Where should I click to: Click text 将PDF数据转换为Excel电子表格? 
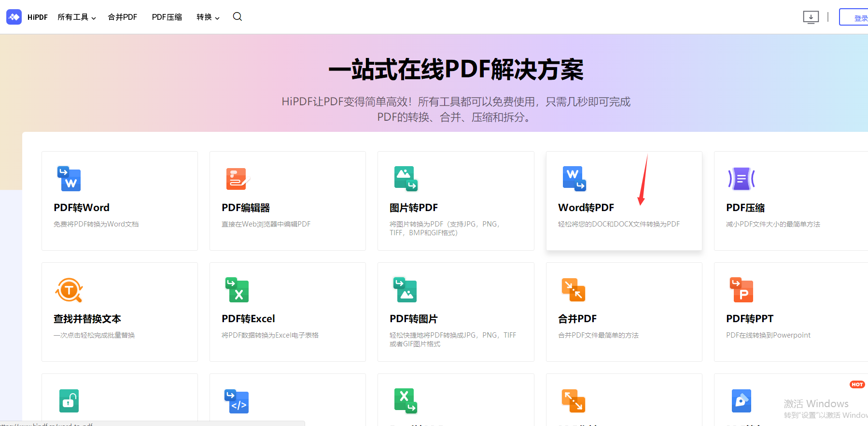(270, 335)
